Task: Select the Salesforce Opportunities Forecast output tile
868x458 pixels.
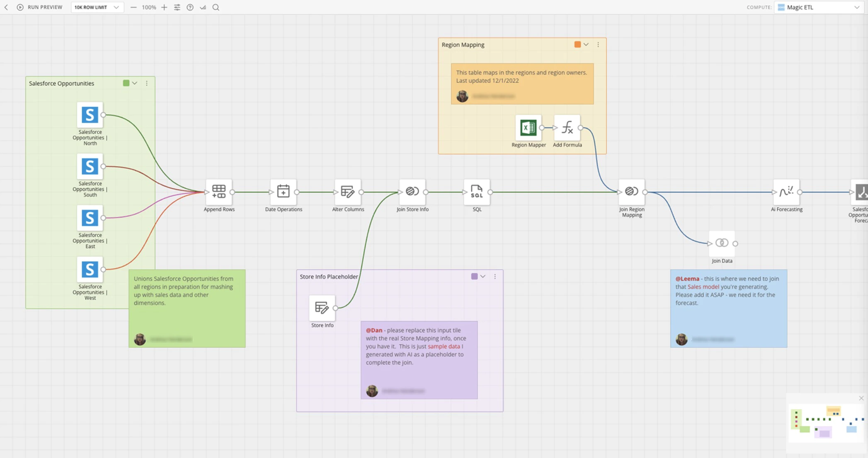Action: (x=860, y=192)
